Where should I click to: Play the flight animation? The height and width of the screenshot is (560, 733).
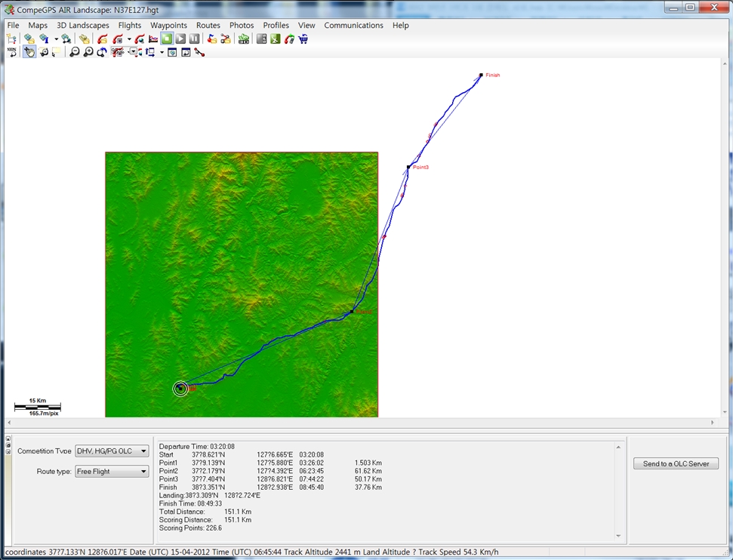point(180,38)
